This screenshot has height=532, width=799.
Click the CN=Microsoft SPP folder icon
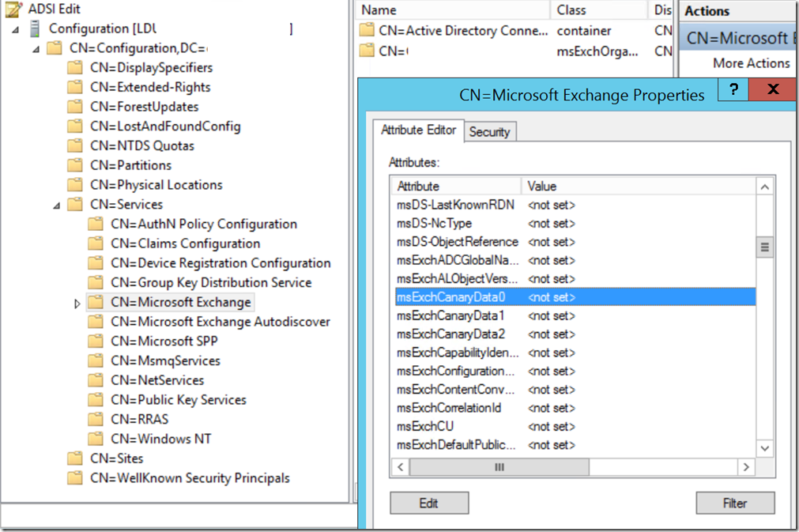tap(96, 341)
